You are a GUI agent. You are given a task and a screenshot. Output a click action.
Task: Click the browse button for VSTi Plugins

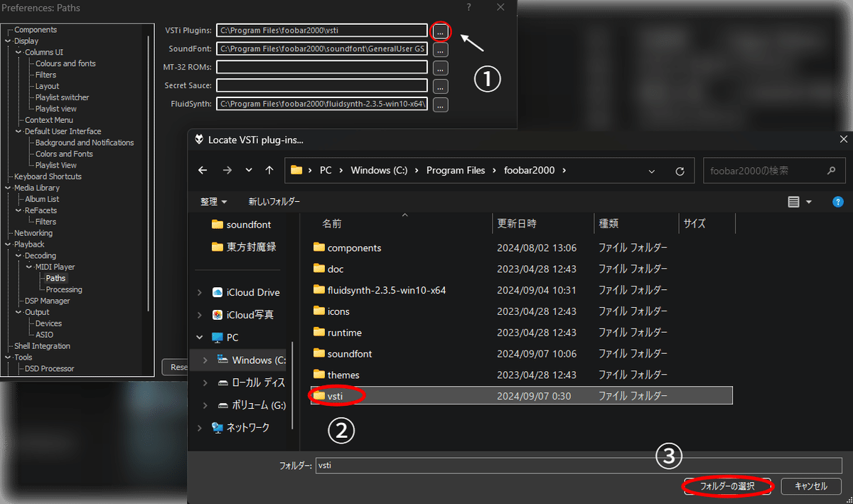coord(441,31)
